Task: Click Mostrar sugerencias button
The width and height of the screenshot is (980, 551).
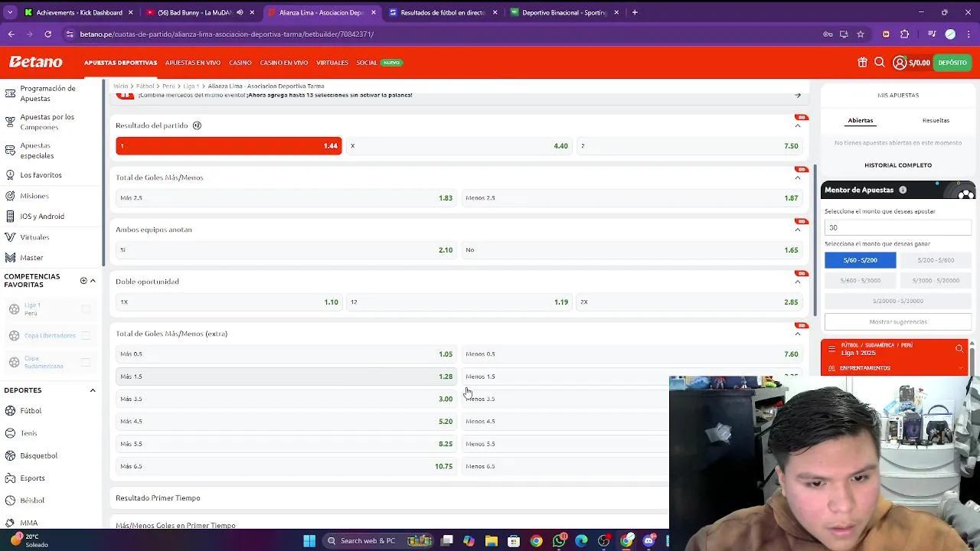Action: point(898,322)
